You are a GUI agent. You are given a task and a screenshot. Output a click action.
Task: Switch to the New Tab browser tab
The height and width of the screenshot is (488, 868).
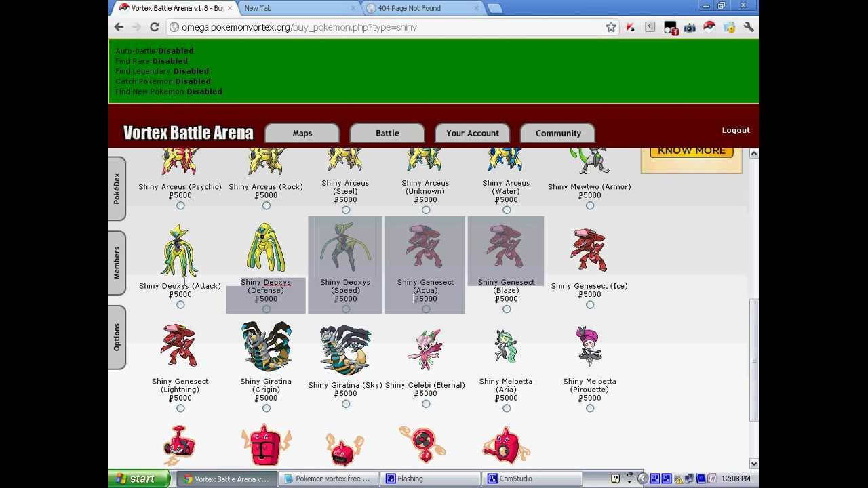(x=297, y=8)
